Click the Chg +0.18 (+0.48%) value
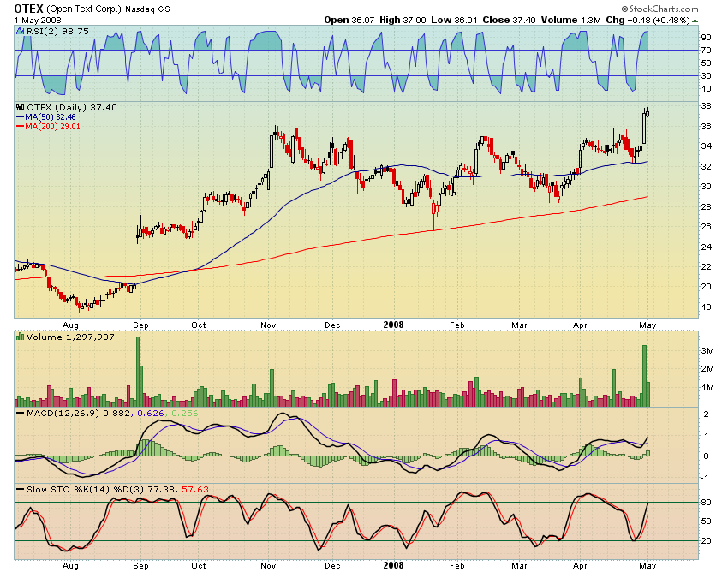Viewport: 728px width, 572px height. (x=647, y=20)
